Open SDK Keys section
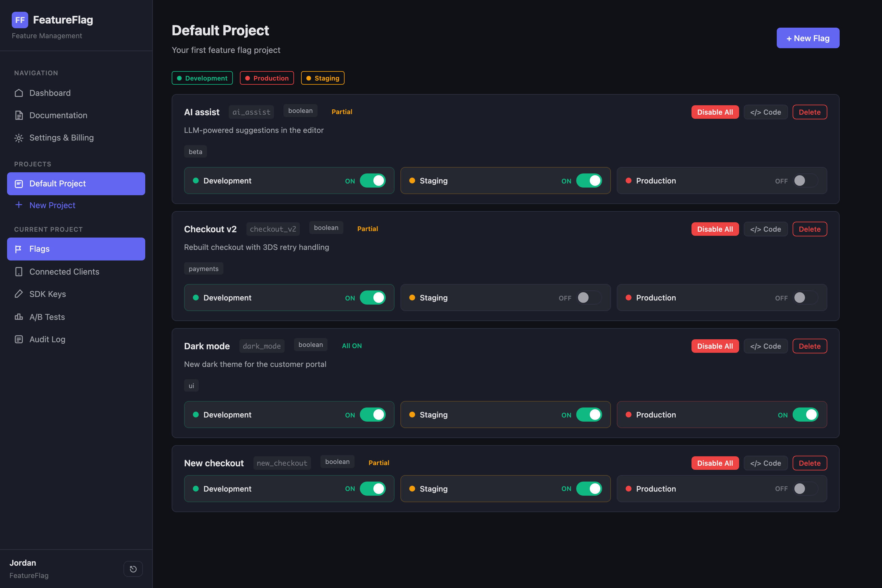The width and height of the screenshot is (882, 588). 76,294
